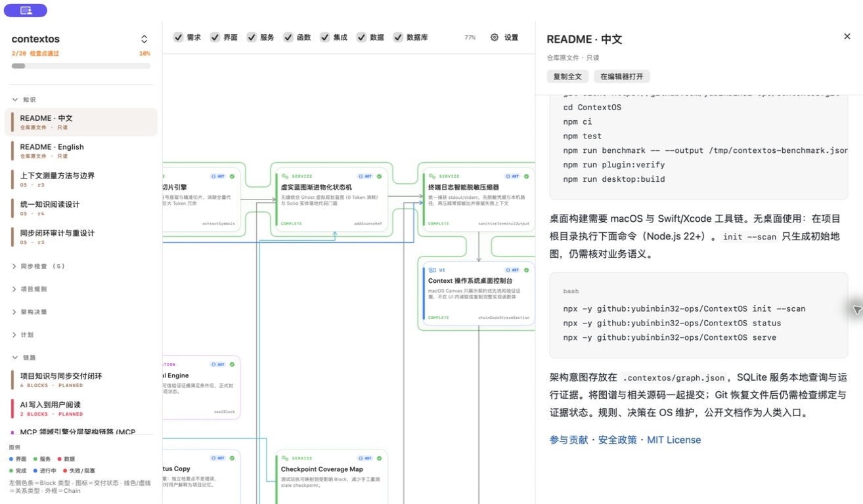The image size is (863, 504).
Task: Open the 安全政策 link
Action: pyautogui.click(x=617, y=440)
